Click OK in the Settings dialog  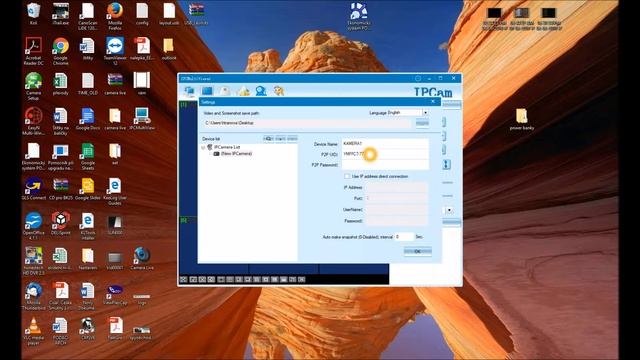point(417,251)
